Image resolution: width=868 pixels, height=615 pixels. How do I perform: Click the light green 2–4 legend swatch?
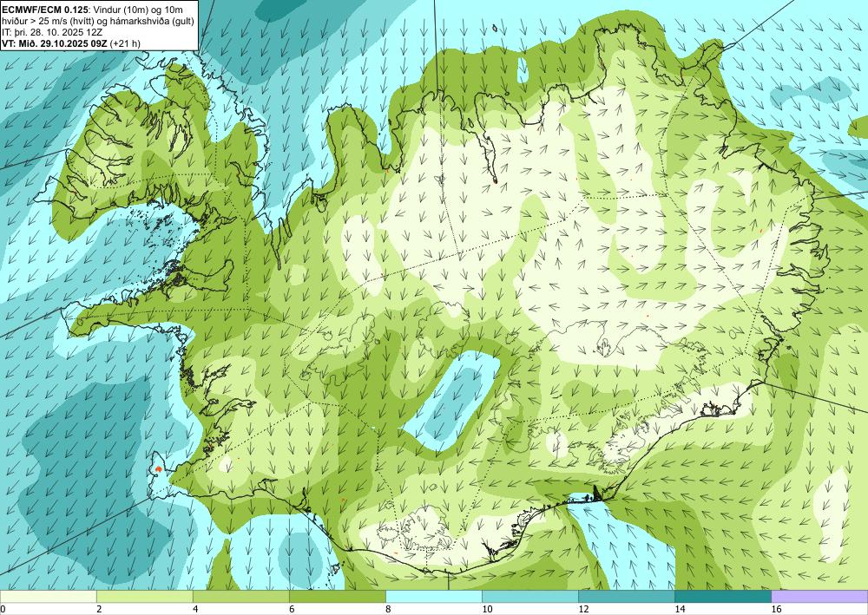[x=144, y=596]
